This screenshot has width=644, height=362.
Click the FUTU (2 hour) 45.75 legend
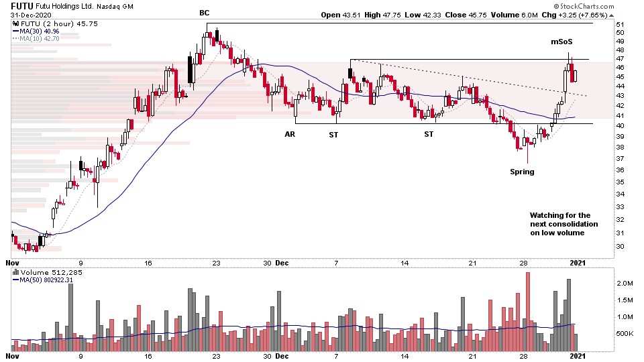[x=59, y=24]
